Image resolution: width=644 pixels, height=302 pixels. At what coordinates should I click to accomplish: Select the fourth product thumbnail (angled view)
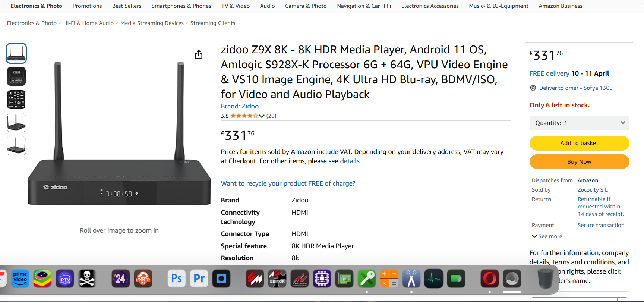coord(16,123)
